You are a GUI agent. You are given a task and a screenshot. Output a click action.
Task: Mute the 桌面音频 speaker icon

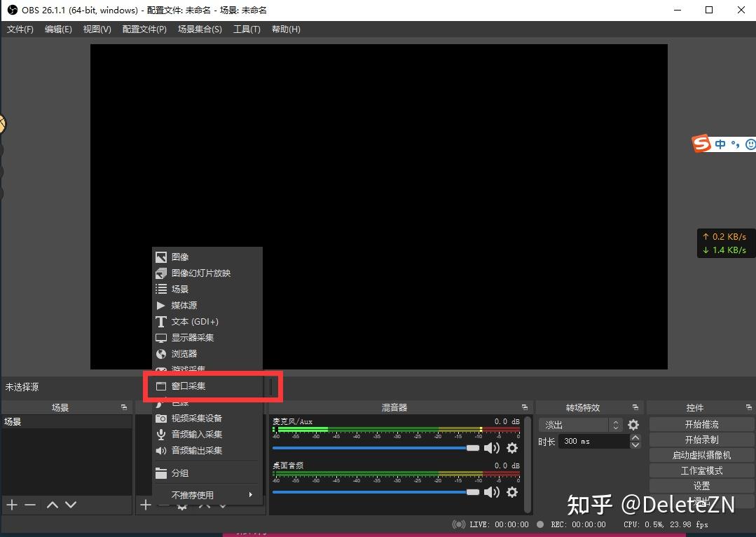tap(493, 492)
